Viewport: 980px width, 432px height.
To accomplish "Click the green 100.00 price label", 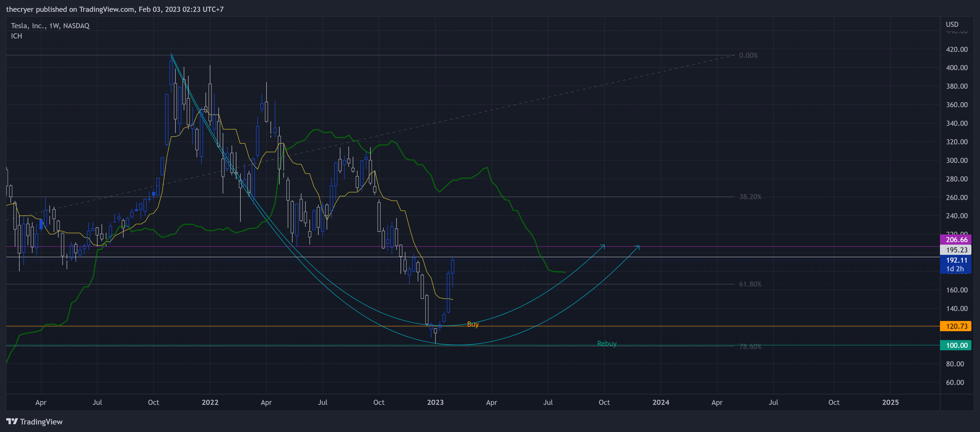I will (x=956, y=345).
